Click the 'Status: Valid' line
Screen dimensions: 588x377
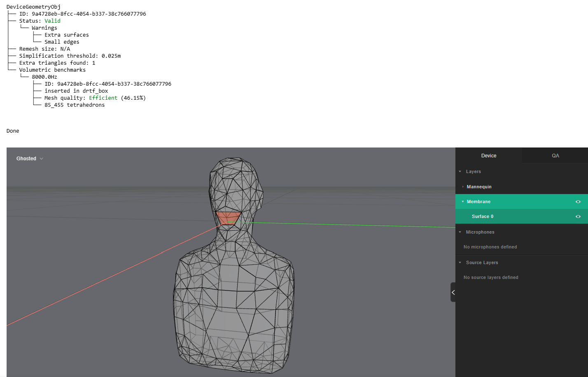40,21
